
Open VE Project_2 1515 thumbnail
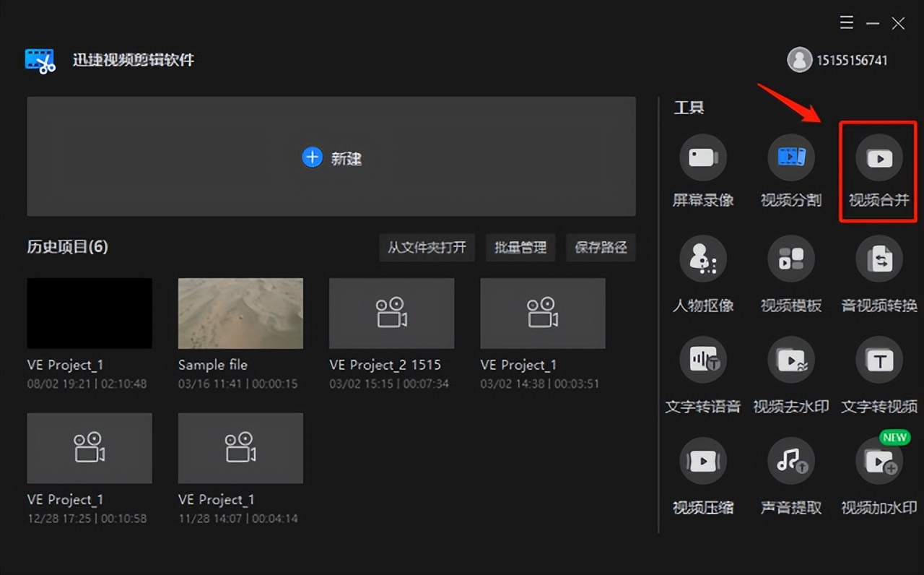tap(392, 314)
